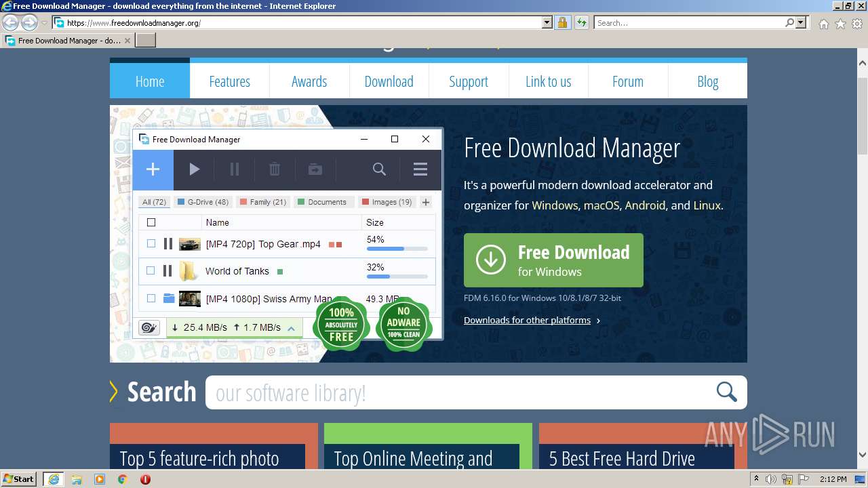868x488 pixels.
Task: Click the search magnifier in IE toolbar
Action: coord(789,23)
